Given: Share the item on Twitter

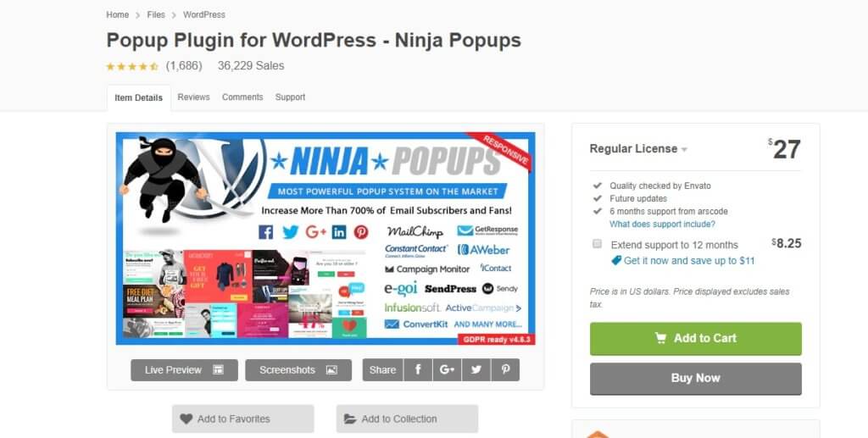Looking at the screenshot, I should (x=476, y=370).
